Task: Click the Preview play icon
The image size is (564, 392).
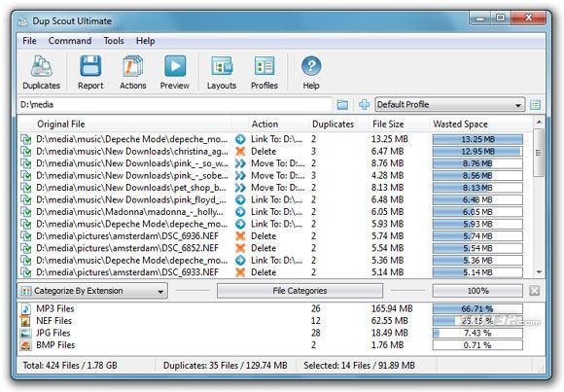Action: coord(175,66)
